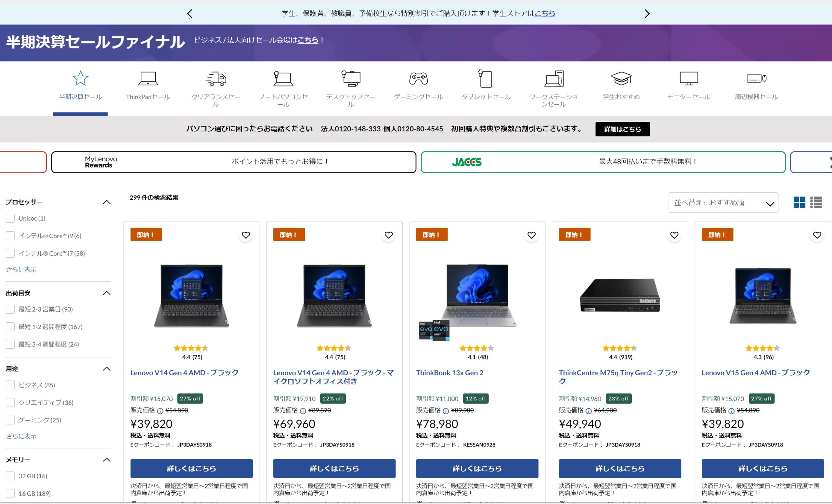This screenshot has height=504, width=832.
Task: Check 最短 3-4 週間程度 (24) filter
Action: pyautogui.click(x=10, y=344)
